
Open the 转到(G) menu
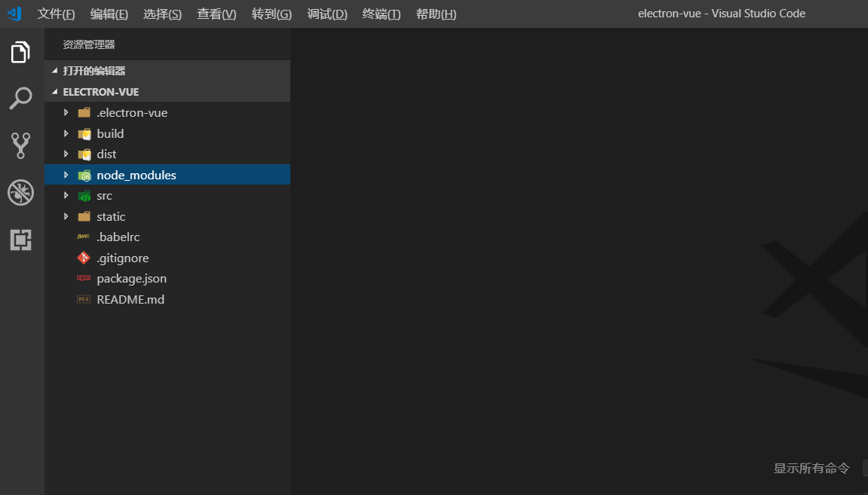click(x=271, y=14)
